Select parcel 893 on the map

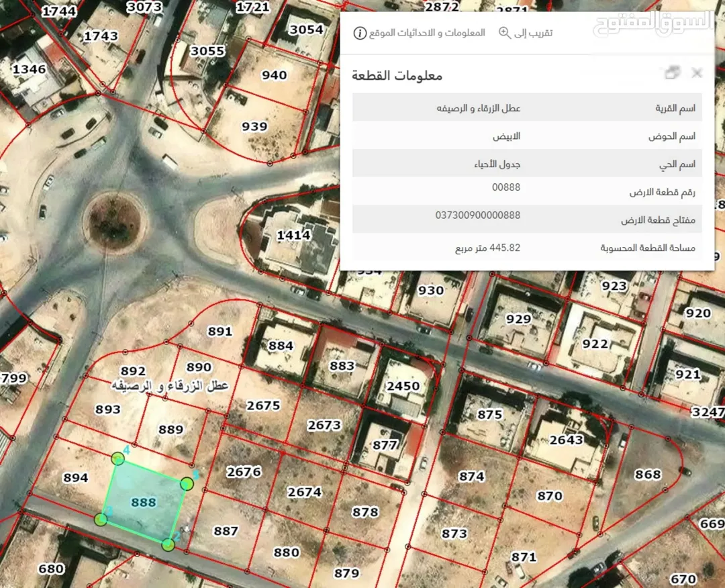[x=107, y=409]
